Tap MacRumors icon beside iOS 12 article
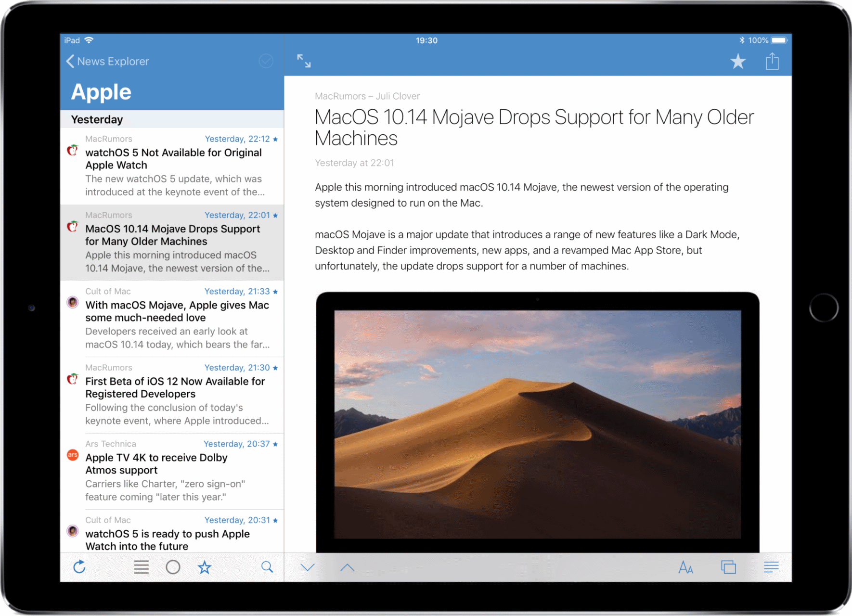 73,379
